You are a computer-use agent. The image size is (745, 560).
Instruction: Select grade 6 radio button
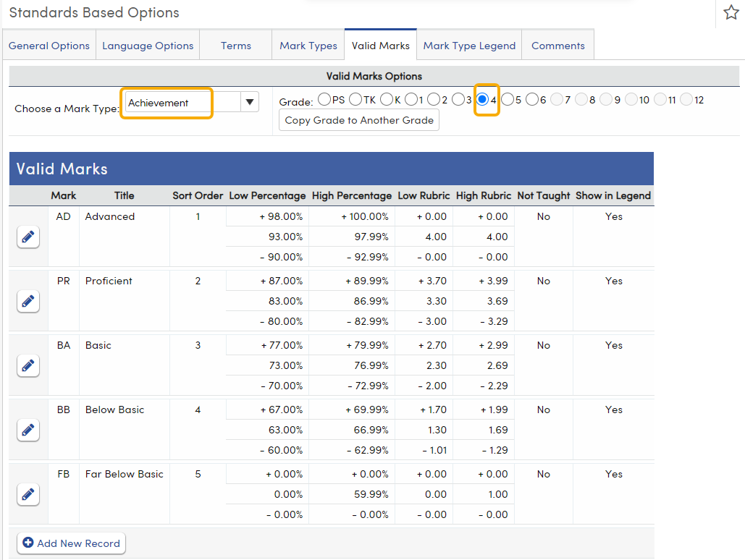pyautogui.click(x=532, y=99)
